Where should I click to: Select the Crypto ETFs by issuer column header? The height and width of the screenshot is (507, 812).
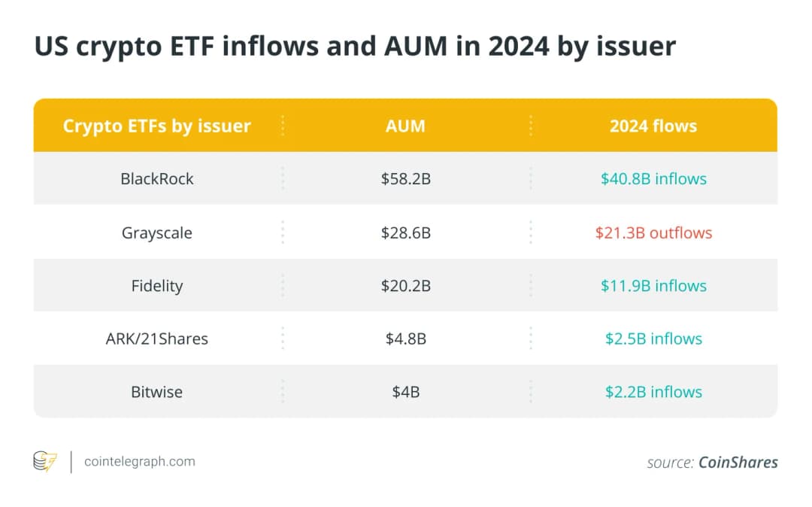coord(156,126)
